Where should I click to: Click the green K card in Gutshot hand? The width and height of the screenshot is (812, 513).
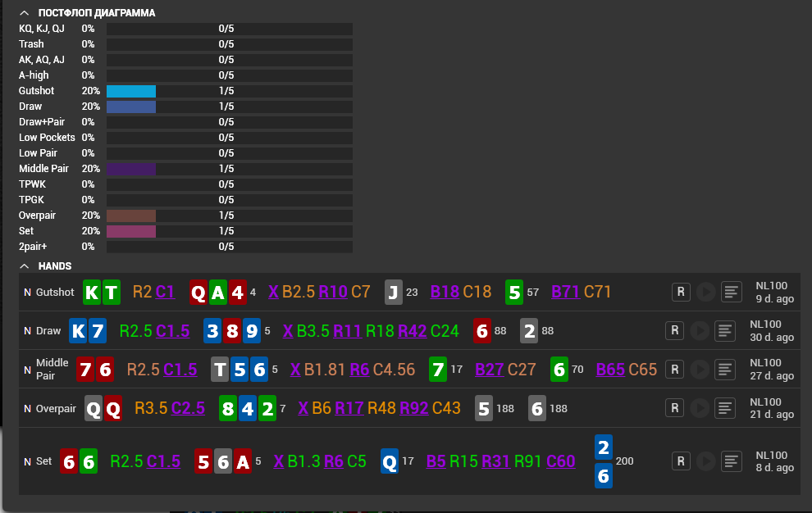coord(92,293)
